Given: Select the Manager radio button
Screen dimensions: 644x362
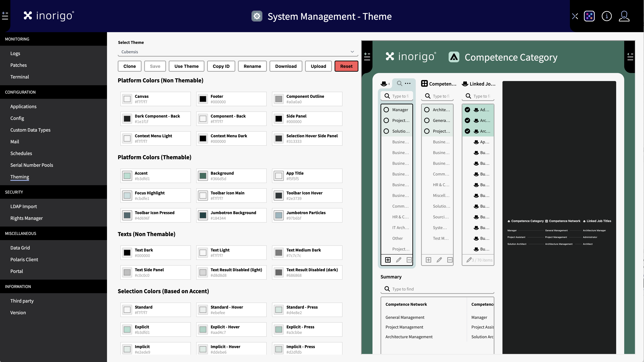Looking at the screenshot, I should coord(386,110).
